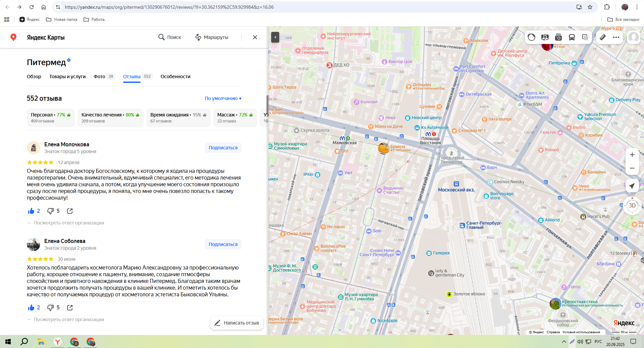Open the Товары и услуги tab
This screenshot has height=348, width=644.
click(67, 77)
